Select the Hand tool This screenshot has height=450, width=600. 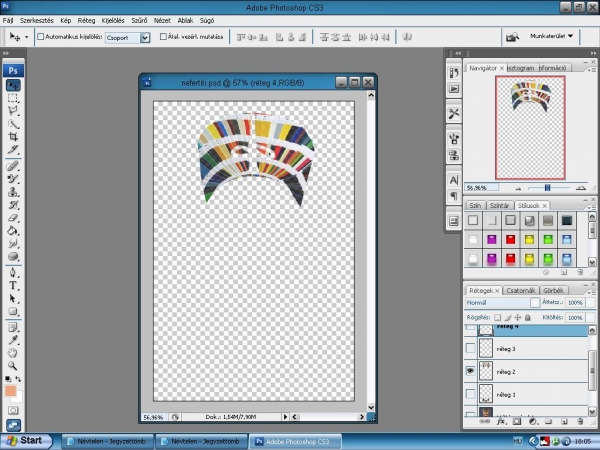[x=13, y=353]
